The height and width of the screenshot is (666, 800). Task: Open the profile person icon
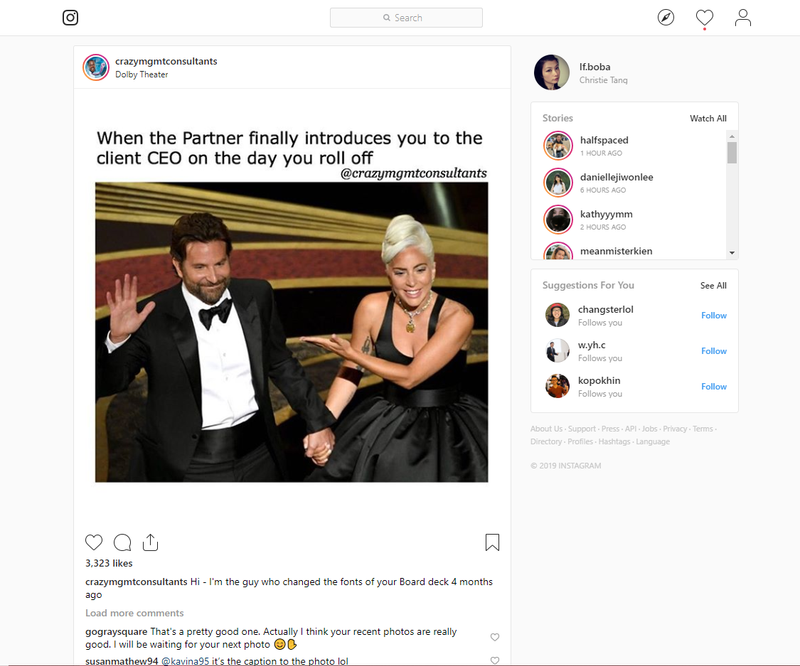743,18
